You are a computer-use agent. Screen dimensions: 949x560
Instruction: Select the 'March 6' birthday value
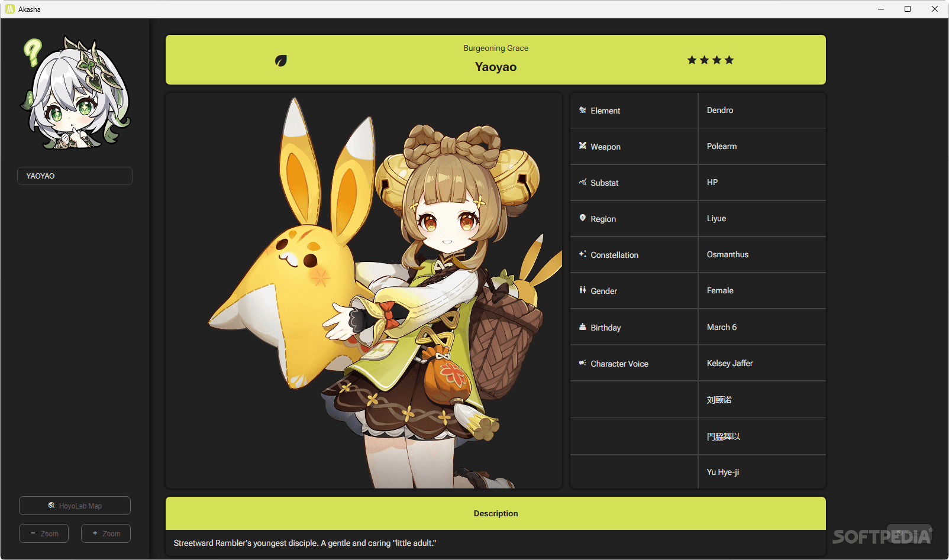(x=722, y=327)
